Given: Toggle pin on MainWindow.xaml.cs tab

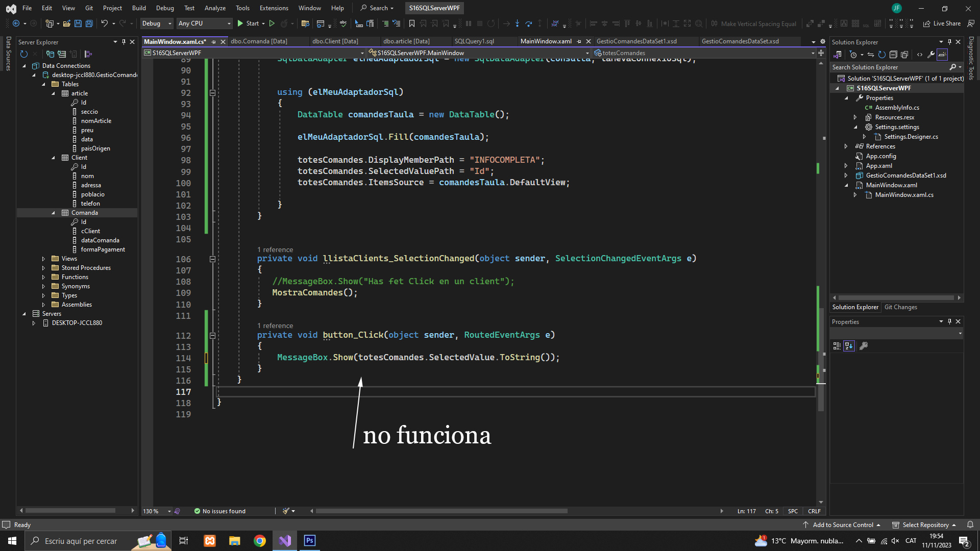Looking at the screenshot, I should point(214,42).
